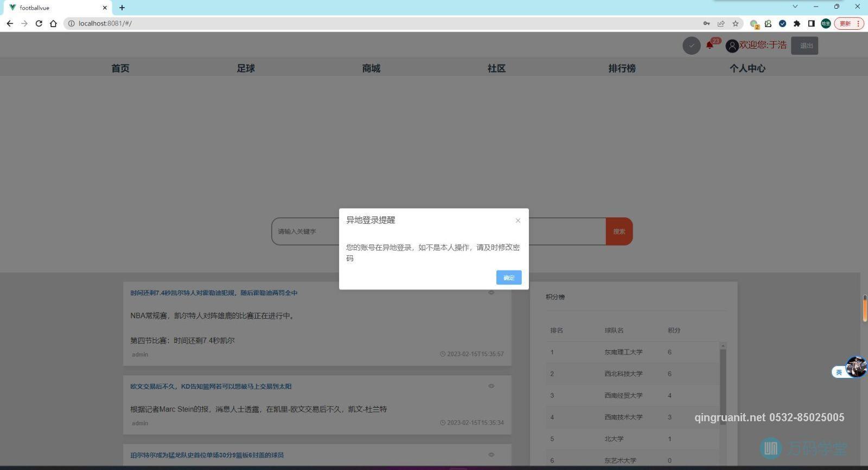The width and height of the screenshot is (868, 470).
Task: Click the browser profile avatar icon
Action: [826, 23]
